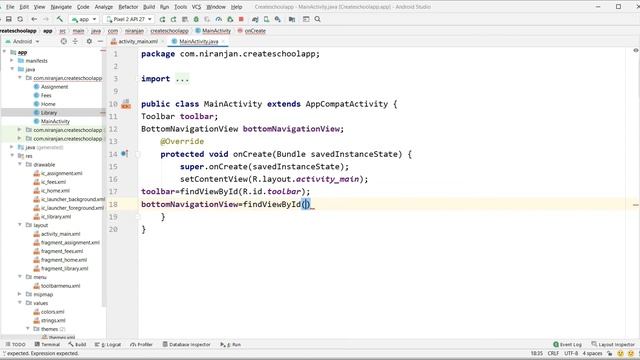Open the Pixel 2 API 27 device dropdown

(x=129, y=19)
